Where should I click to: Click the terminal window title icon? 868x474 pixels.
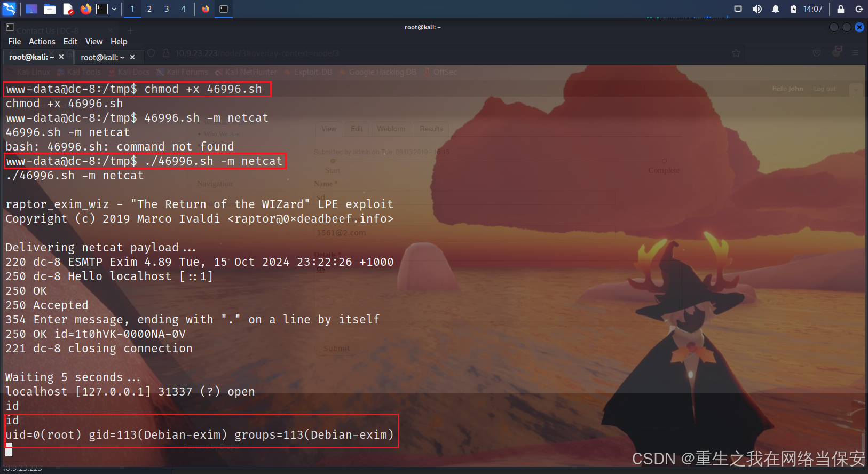coord(10,27)
